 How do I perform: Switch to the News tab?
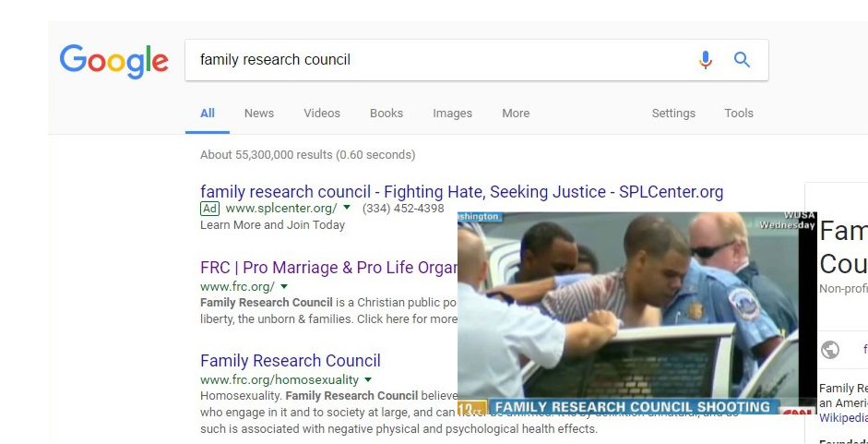pos(259,114)
